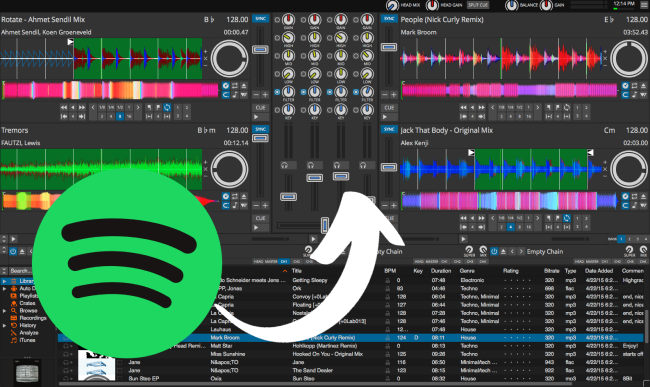The width and height of the screenshot is (650, 387).
Task: Toggle the gain kill button on first channel
Action: click(x=277, y=19)
